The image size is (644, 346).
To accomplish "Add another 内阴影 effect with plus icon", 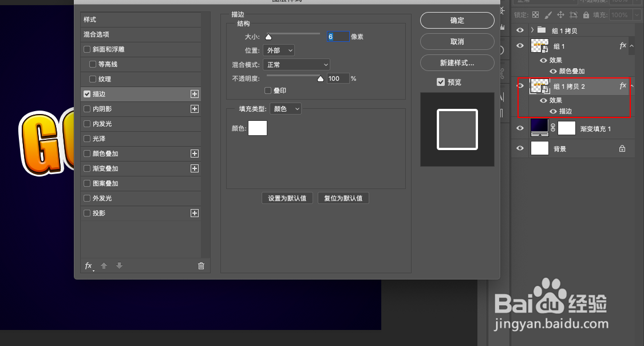I will [x=195, y=109].
